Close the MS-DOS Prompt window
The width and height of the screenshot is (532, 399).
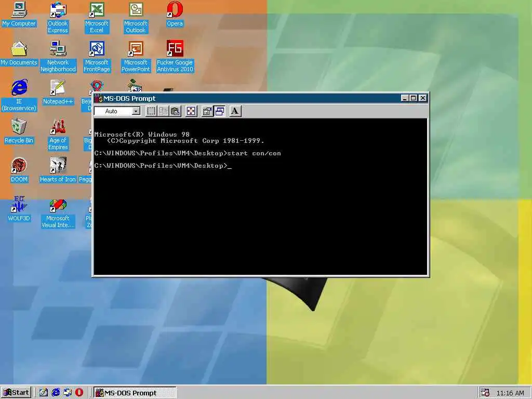tap(422, 98)
